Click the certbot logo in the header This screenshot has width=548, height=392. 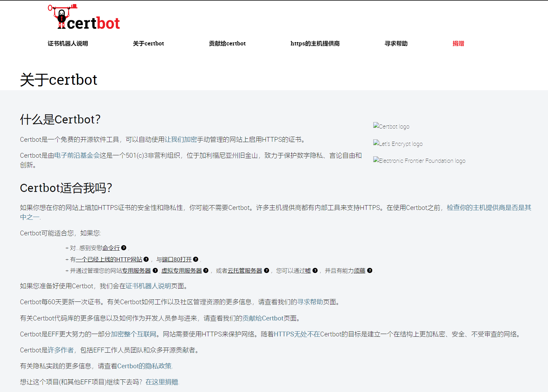pyautogui.click(x=84, y=17)
